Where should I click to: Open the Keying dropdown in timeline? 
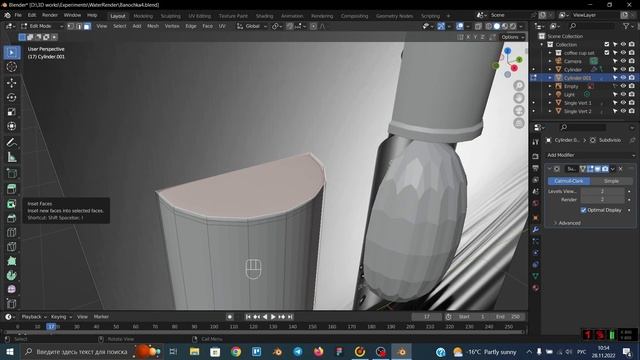tap(61, 317)
